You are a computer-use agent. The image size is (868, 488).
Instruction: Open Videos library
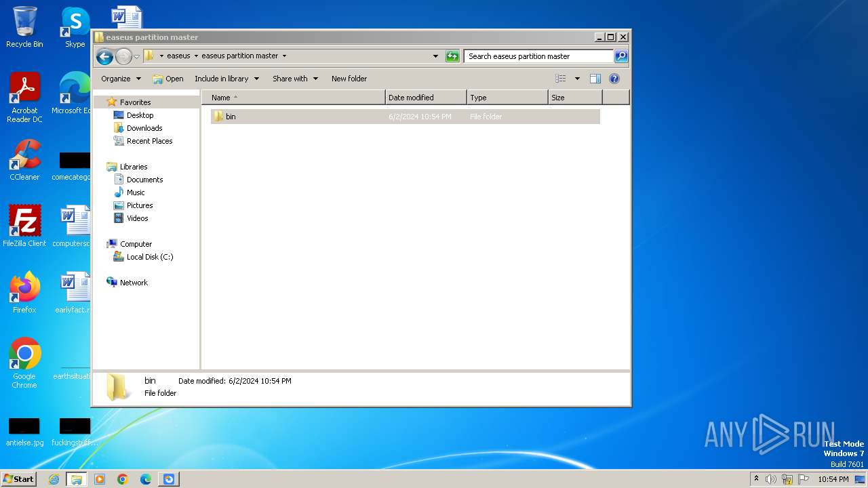coord(137,218)
